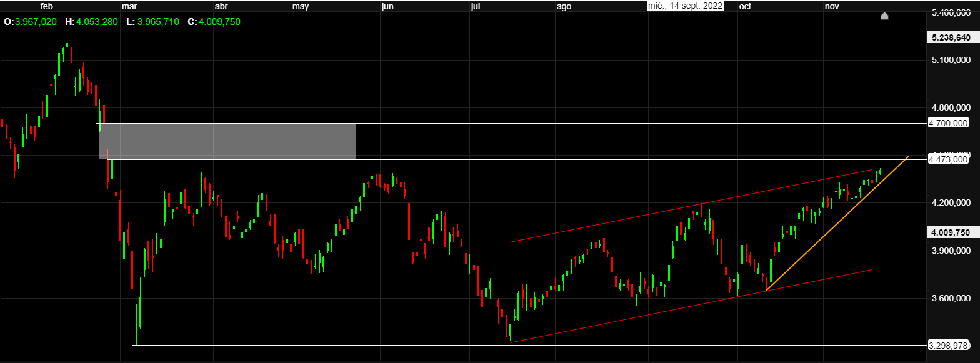Select the gray rectangle zone drawing
Image resolution: width=980 pixels, height=363 pixels.
227,141
